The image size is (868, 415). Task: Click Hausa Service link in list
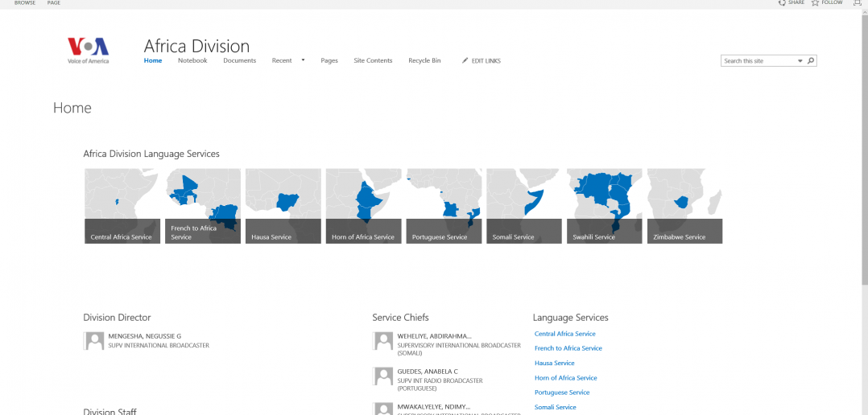(555, 363)
